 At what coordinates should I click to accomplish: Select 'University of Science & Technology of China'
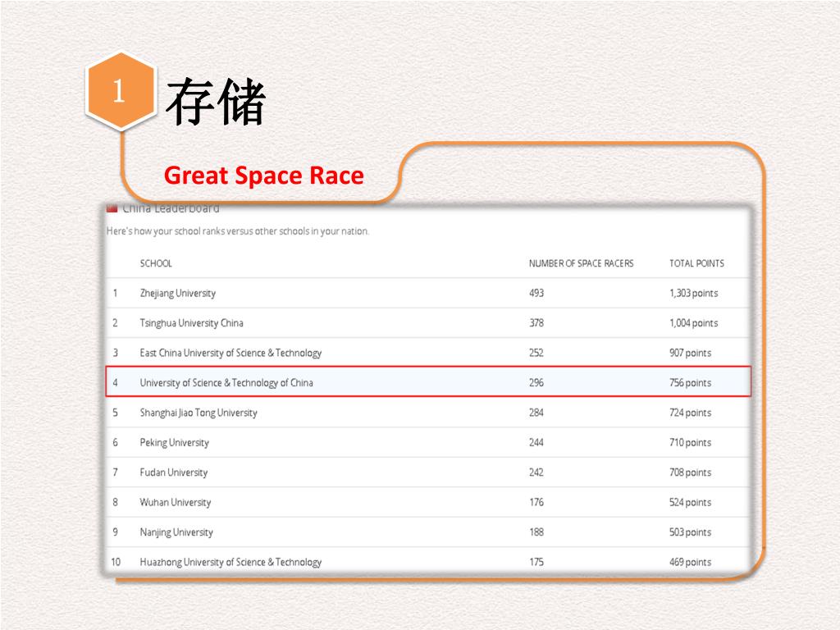226,383
